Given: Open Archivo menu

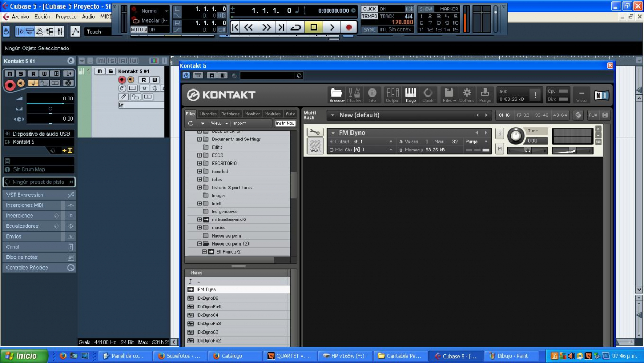Looking at the screenshot, I should point(20,17).
